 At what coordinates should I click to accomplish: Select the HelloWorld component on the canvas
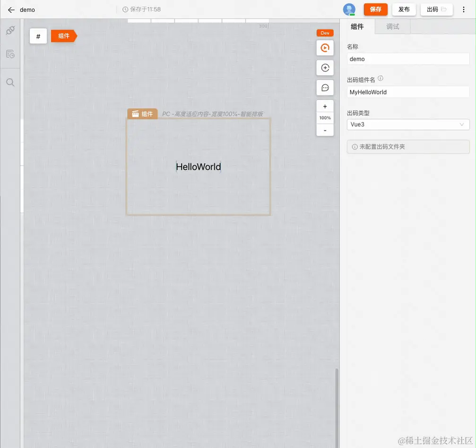coord(198,167)
